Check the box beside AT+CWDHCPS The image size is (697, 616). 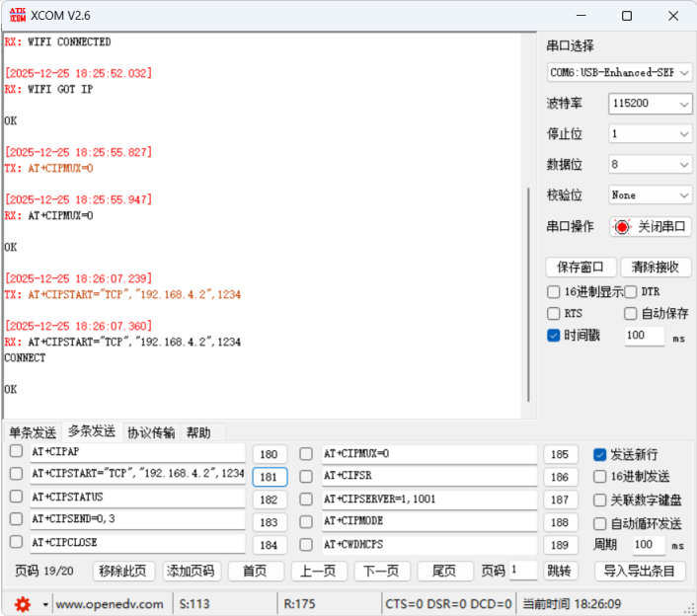click(x=306, y=545)
